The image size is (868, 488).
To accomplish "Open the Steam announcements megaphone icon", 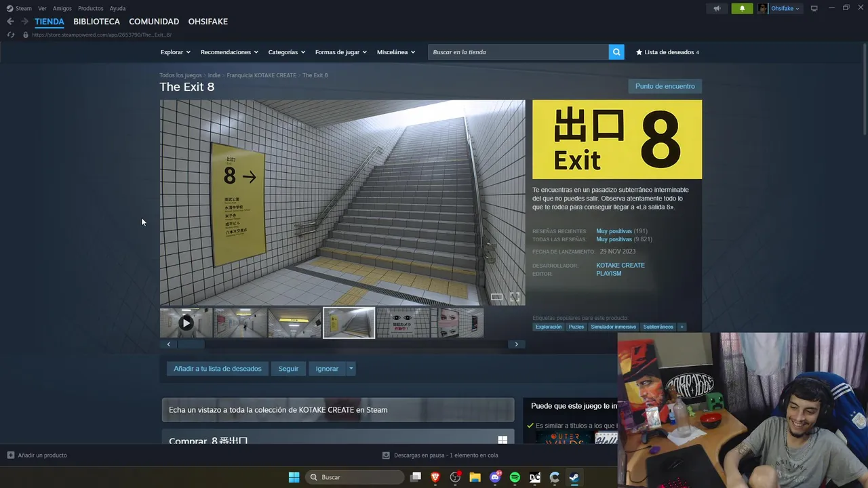I will (x=717, y=8).
